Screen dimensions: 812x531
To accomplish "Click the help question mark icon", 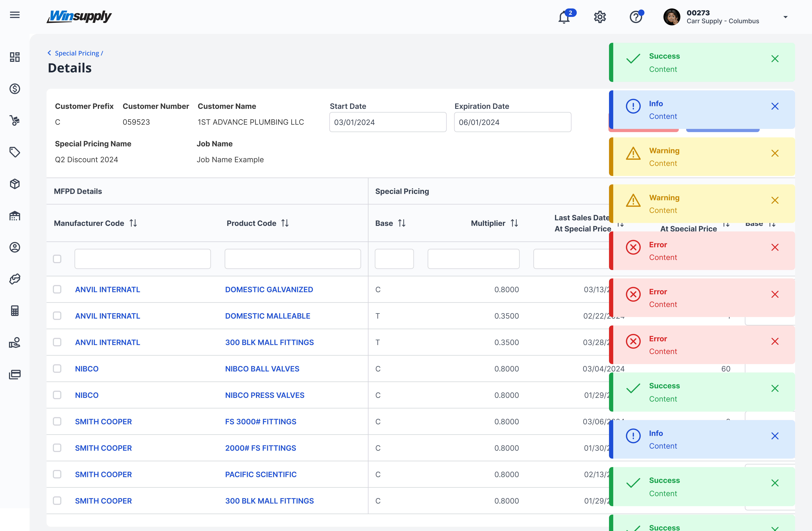I will pyautogui.click(x=636, y=17).
